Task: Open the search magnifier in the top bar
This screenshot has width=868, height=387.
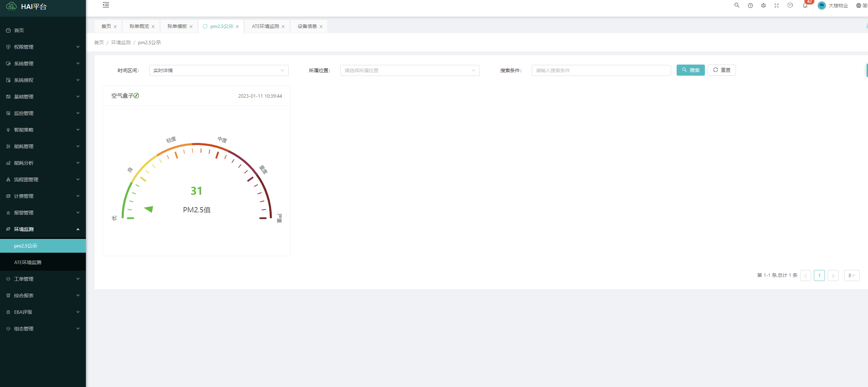Action: point(737,6)
